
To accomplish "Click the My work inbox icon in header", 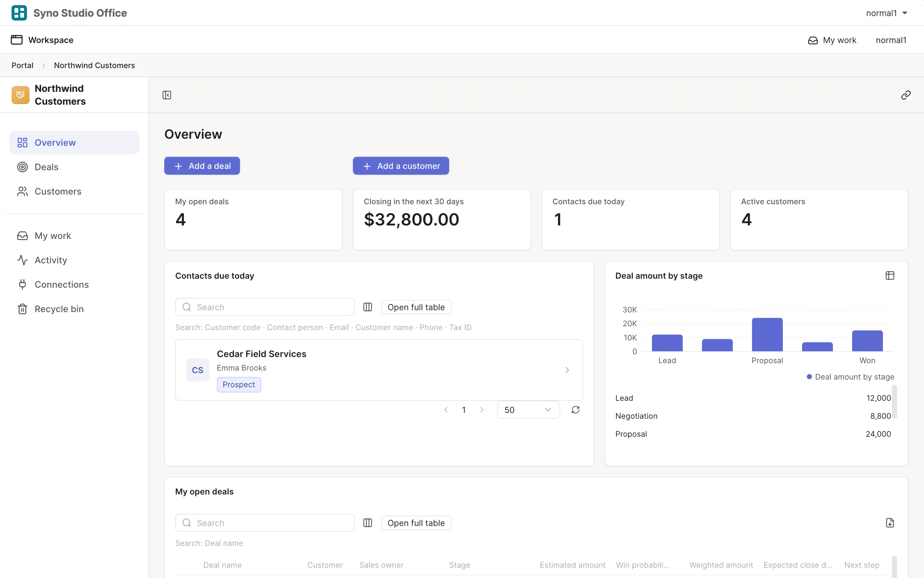I will coord(813,40).
